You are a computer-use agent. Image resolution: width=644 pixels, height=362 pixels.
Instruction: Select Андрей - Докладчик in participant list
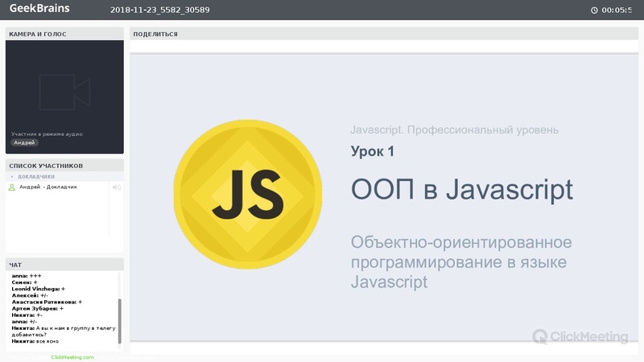tap(48, 187)
